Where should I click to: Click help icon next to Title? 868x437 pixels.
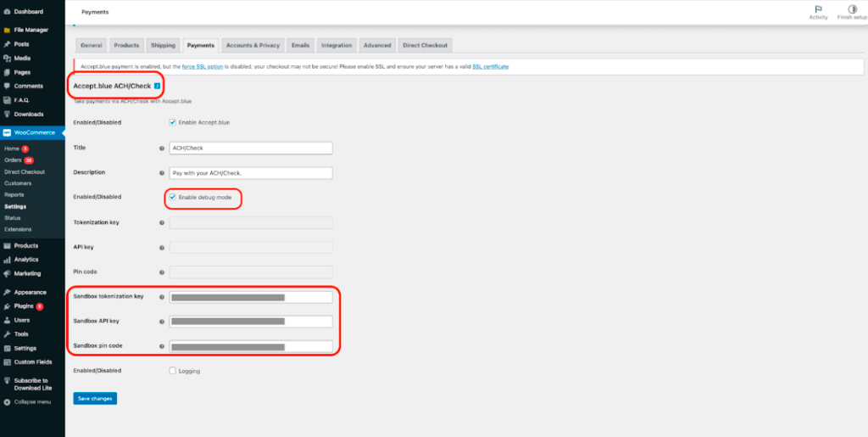tap(162, 148)
